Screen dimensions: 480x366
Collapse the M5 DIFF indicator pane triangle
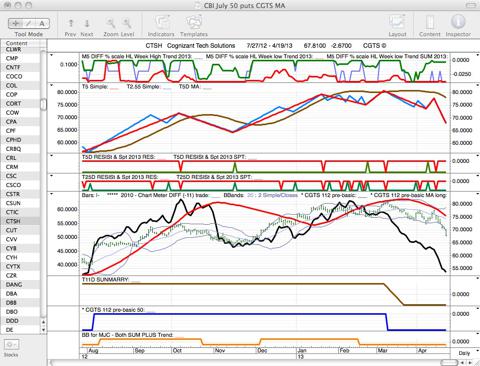(51, 55)
